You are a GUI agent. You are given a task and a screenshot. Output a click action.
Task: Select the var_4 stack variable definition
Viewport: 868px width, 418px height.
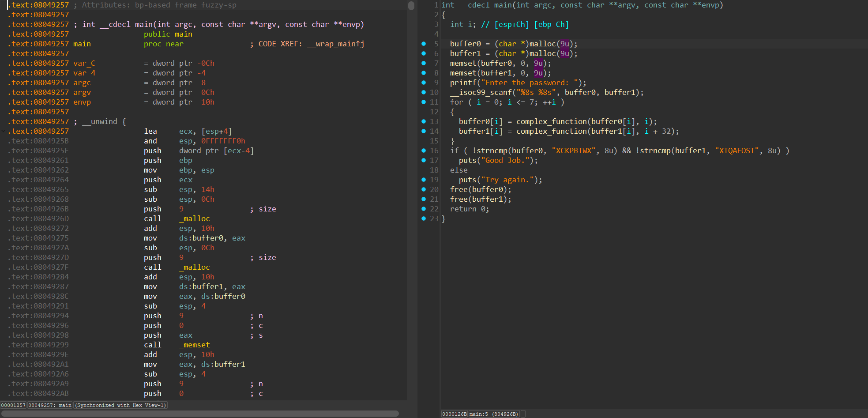84,73
